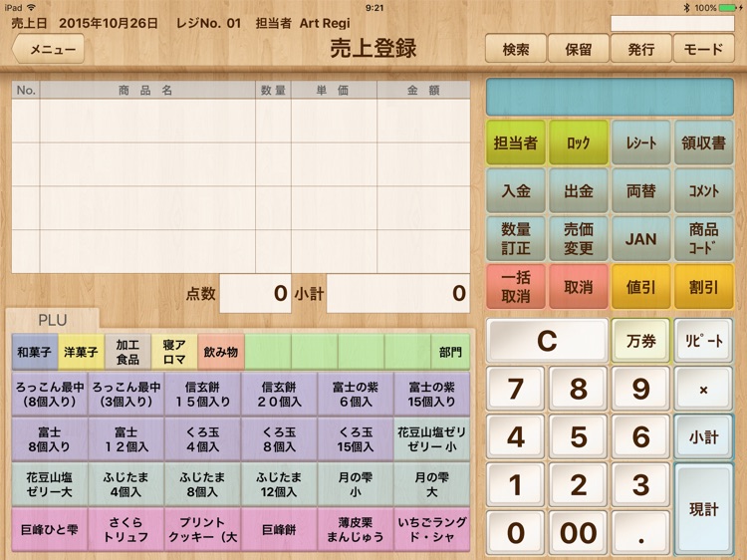Tap the ロック lock key

point(579,142)
